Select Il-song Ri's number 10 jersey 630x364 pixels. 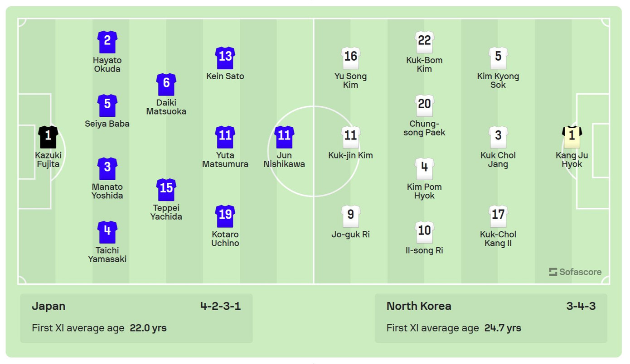[424, 232]
